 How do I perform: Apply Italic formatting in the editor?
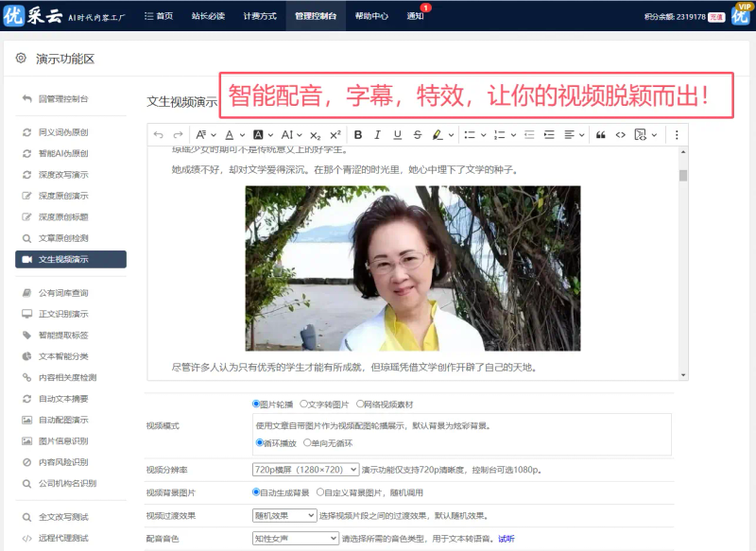pyautogui.click(x=378, y=136)
